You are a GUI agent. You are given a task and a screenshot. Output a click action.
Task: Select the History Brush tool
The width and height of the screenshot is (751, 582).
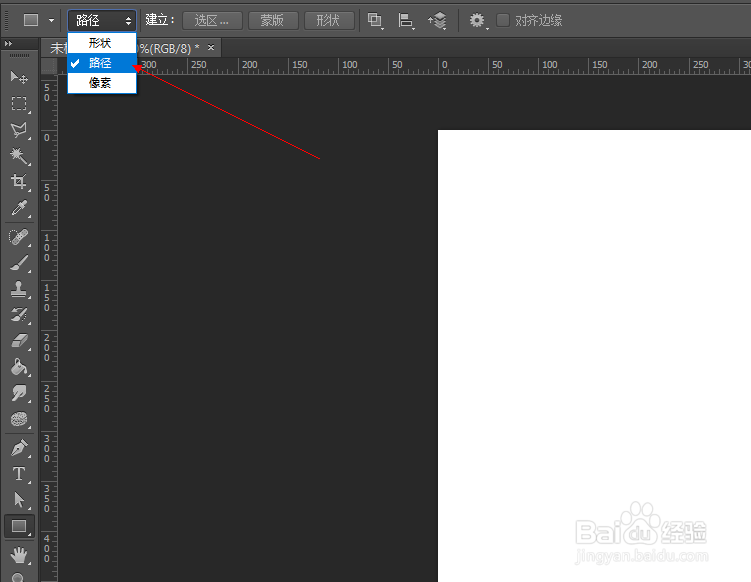pos(19,315)
